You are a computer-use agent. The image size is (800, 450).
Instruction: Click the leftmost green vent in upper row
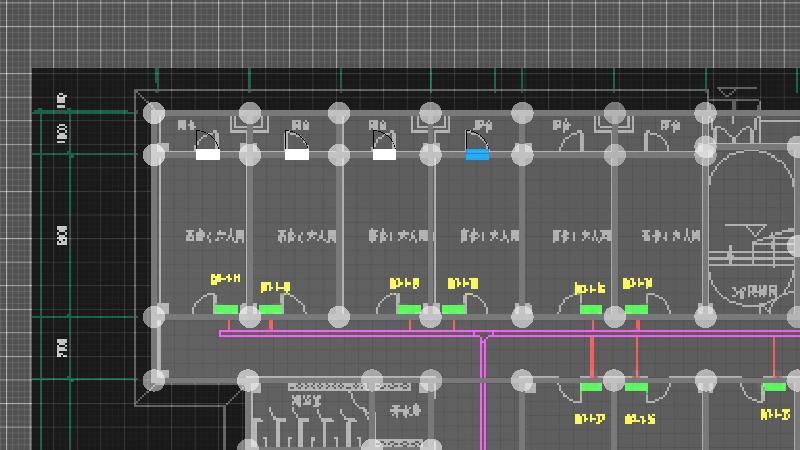tap(227, 310)
